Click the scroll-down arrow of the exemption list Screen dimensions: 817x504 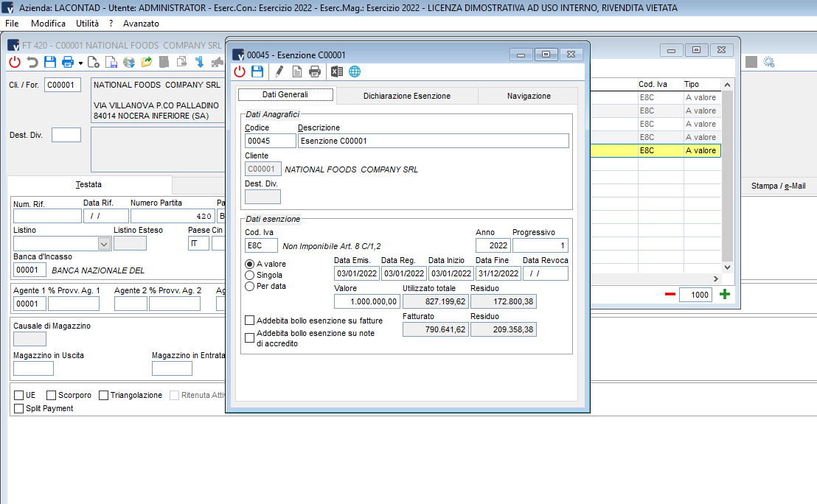(x=727, y=267)
